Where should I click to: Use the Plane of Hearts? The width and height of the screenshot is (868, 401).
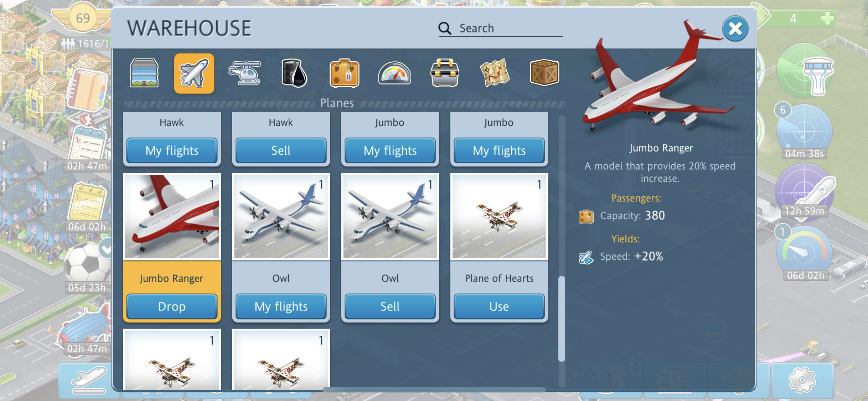click(x=499, y=306)
